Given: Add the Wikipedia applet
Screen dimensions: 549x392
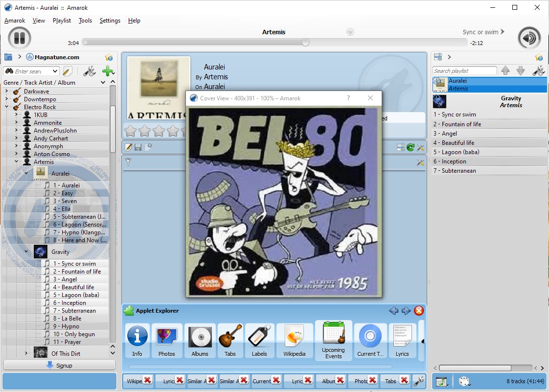Looking at the screenshot, I should (x=295, y=341).
